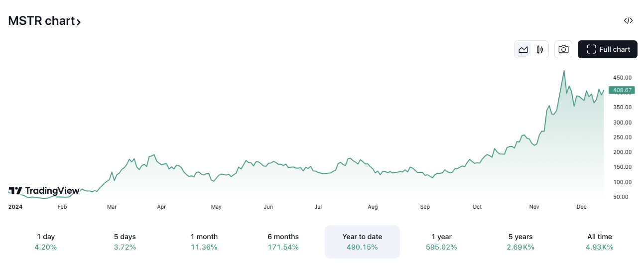Viewport: 644px width, 266px height.
Task: Switch to area chart view
Action: click(523, 49)
